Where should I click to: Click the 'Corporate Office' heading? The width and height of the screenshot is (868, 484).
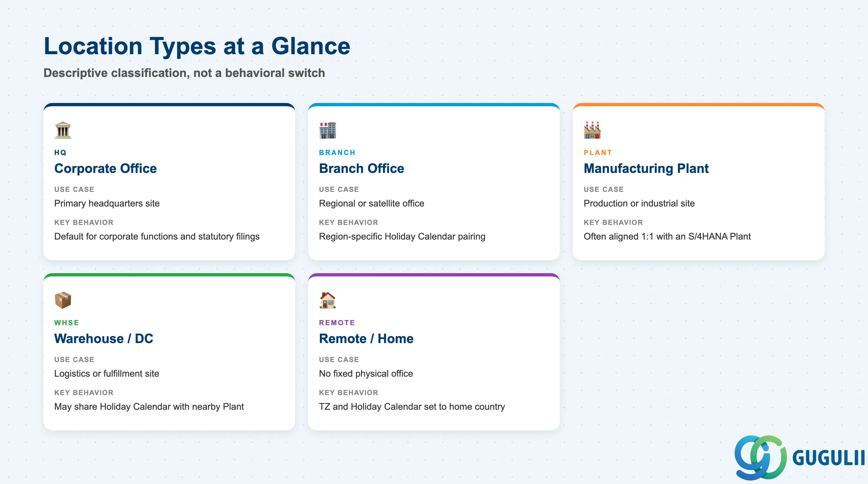pos(106,168)
